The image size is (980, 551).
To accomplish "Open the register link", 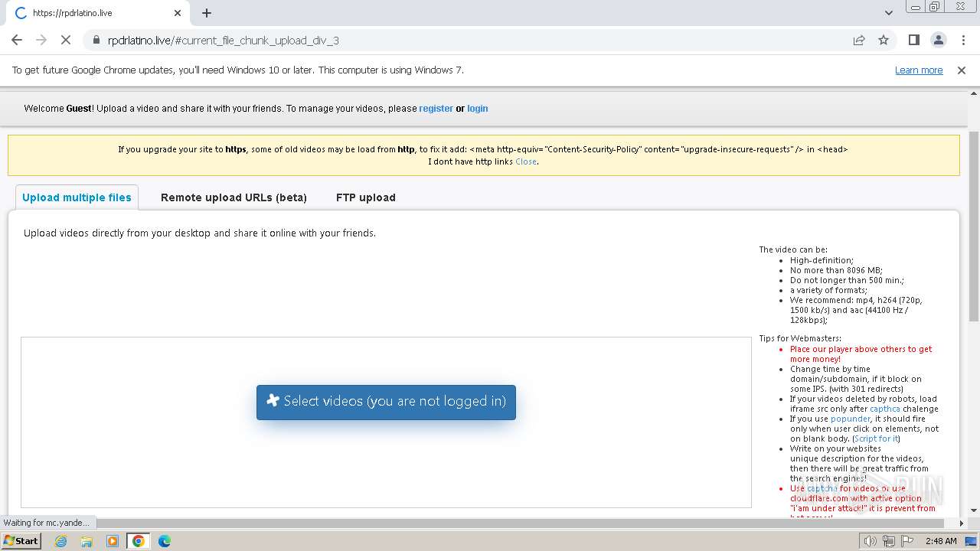I will [436, 109].
